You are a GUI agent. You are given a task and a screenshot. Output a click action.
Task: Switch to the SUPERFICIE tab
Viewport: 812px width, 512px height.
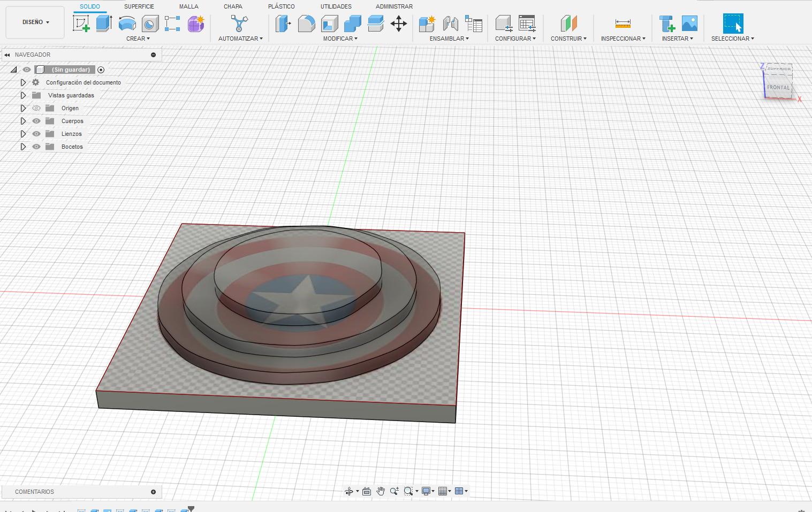coord(139,6)
